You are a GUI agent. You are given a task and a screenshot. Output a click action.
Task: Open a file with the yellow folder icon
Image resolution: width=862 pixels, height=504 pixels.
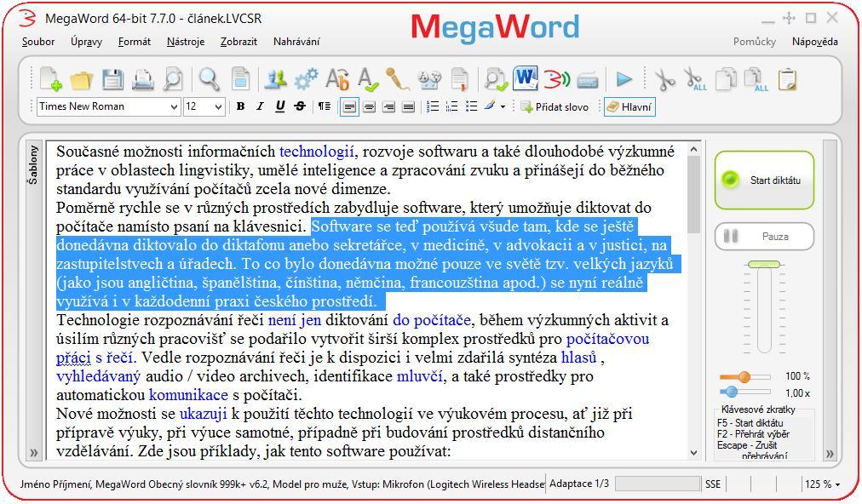tap(82, 80)
